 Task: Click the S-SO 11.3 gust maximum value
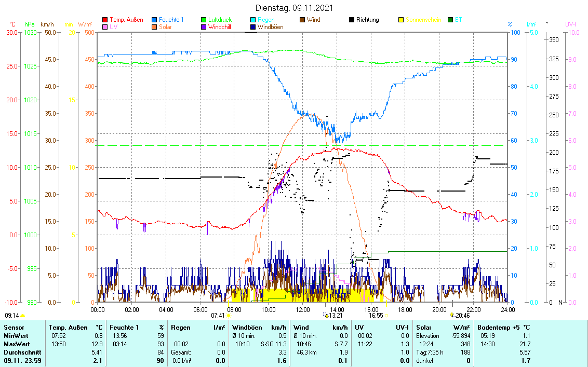pos(273,344)
